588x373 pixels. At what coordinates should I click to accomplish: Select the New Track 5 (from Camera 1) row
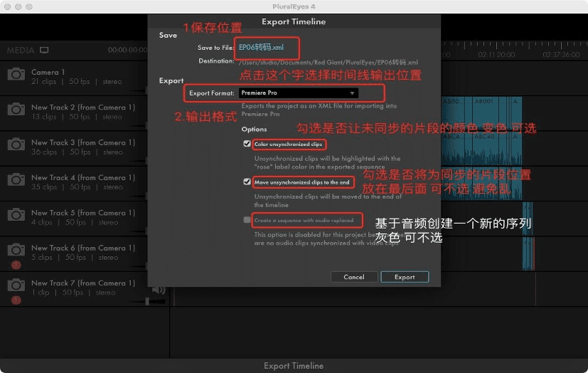coord(73,219)
